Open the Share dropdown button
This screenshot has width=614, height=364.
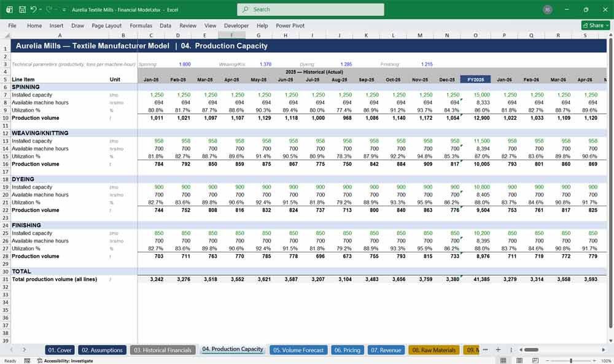click(596, 25)
